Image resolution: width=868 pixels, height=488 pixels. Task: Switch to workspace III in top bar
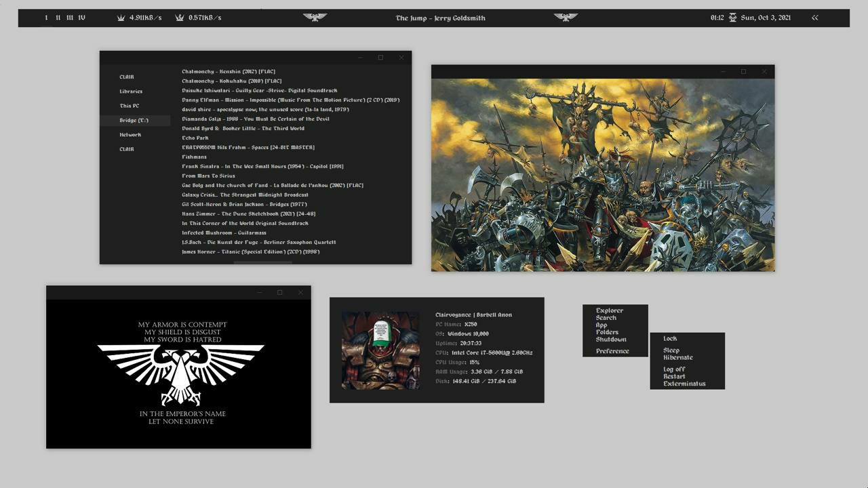[x=70, y=18]
